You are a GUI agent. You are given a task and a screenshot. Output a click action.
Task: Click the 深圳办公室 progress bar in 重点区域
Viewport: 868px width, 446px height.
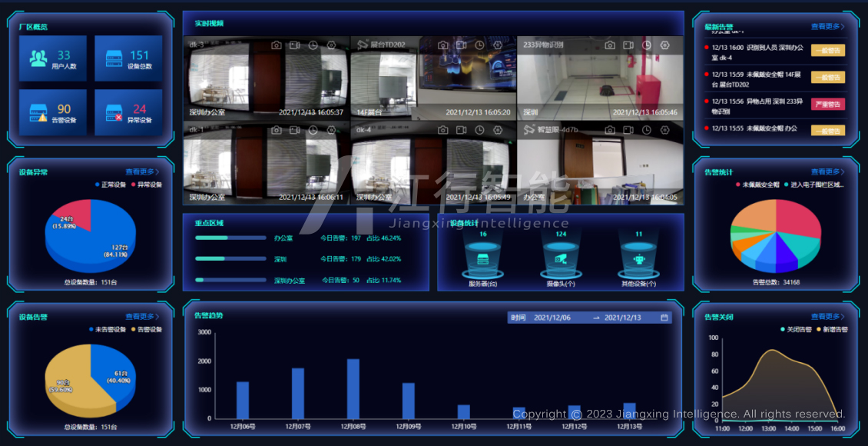(x=231, y=280)
